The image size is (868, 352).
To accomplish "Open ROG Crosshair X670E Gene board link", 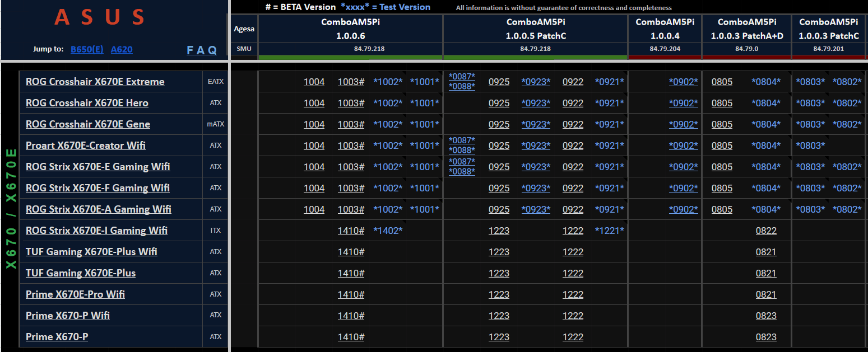I will (x=88, y=124).
